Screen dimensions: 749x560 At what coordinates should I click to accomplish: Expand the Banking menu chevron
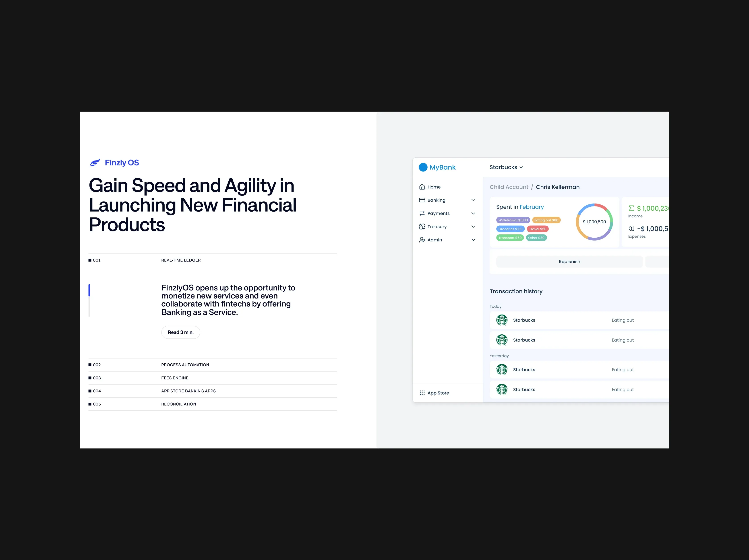click(473, 200)
